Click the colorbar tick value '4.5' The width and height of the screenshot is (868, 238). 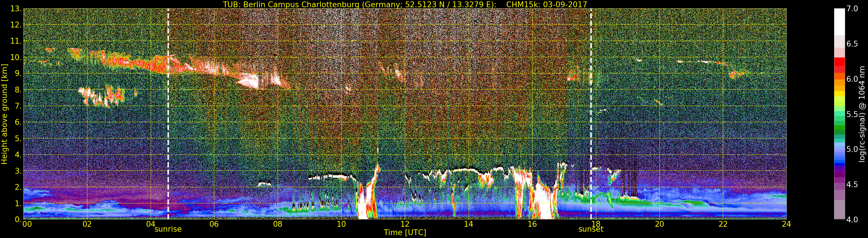pos(852,184)
